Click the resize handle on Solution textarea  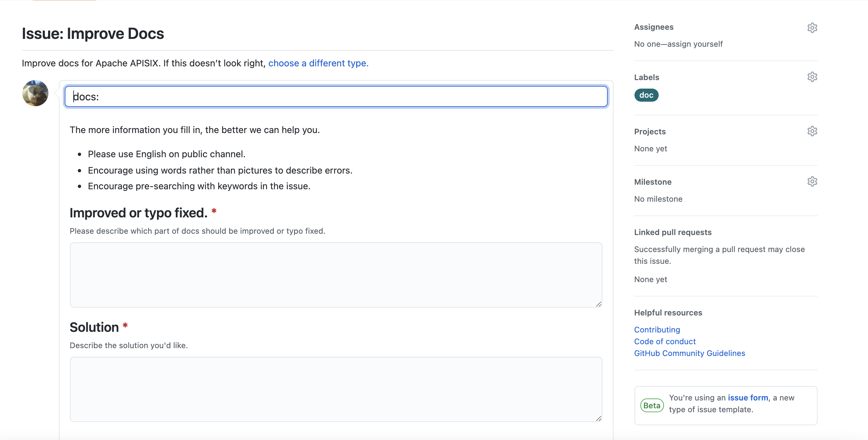point(599,418)
